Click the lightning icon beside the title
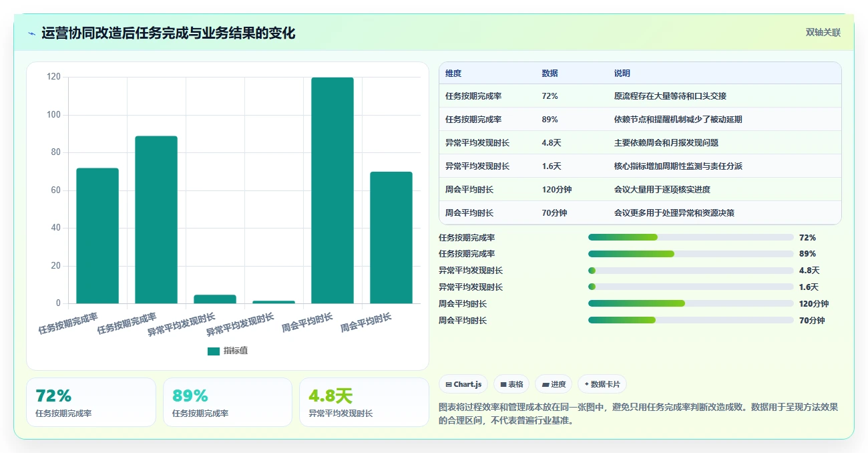Screen dimensions: 868x453 coord(32,33)
